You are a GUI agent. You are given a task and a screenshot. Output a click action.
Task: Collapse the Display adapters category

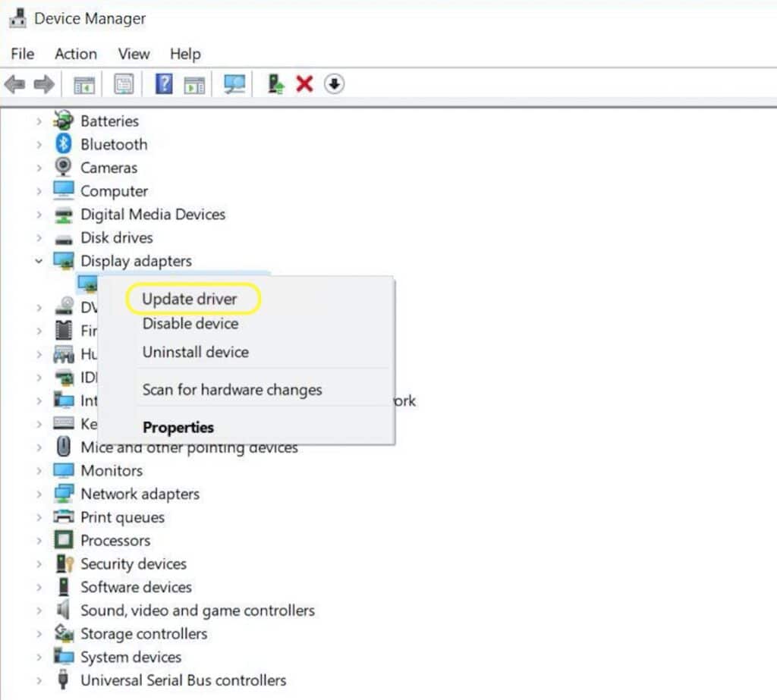point(38,261)
